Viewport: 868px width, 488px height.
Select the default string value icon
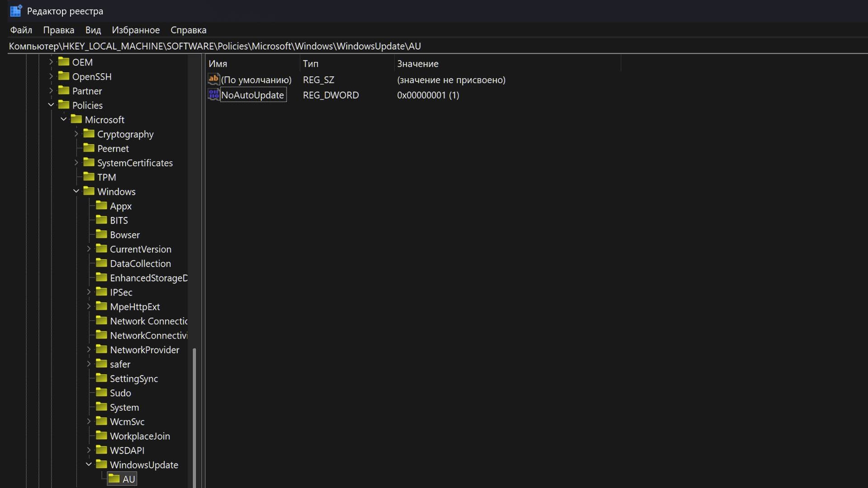pos(213,79)
